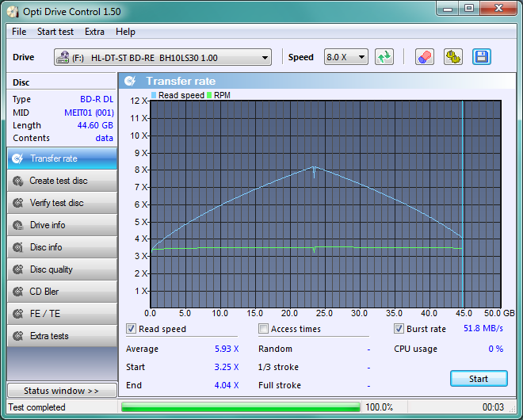The image size is (523, 420).
Task: Click the CD Bler sidebar icon
Action: point(17,292)
